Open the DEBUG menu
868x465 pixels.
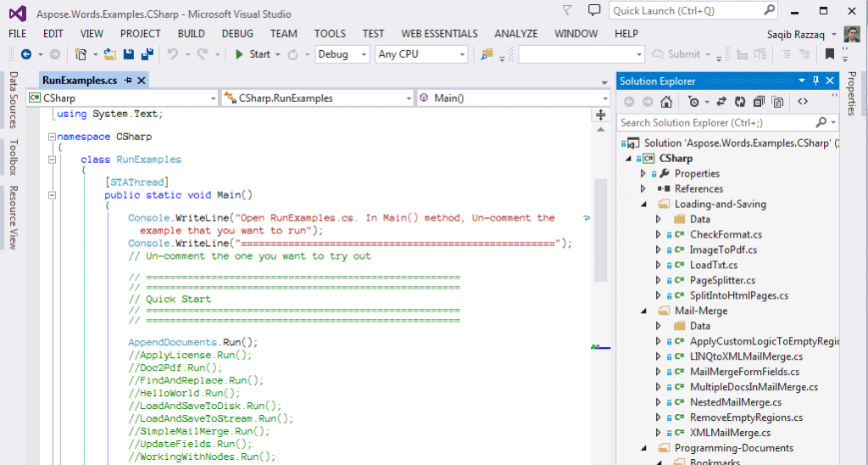click(237, 34)
